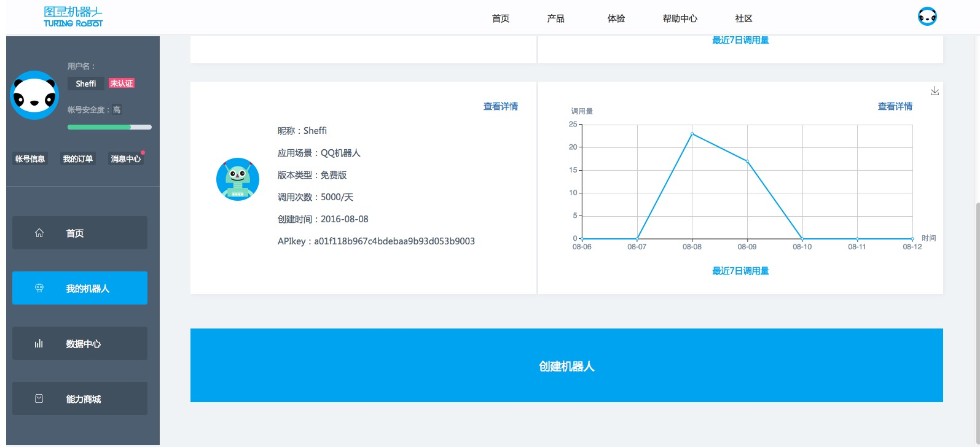Image resolution: width=980 pixels, height=447 pixels.
Task: Select 我的机器人 in the sidebar
Action: coord(80,288)
